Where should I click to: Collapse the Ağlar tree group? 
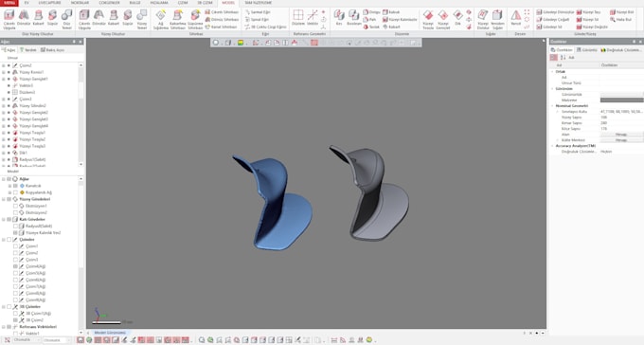(x=3, y=179)
